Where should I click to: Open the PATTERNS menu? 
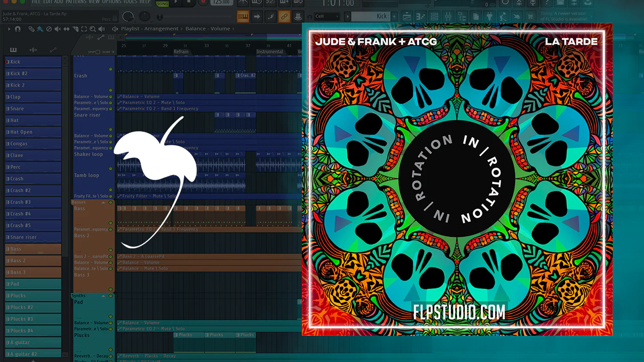tap(76, 2)
